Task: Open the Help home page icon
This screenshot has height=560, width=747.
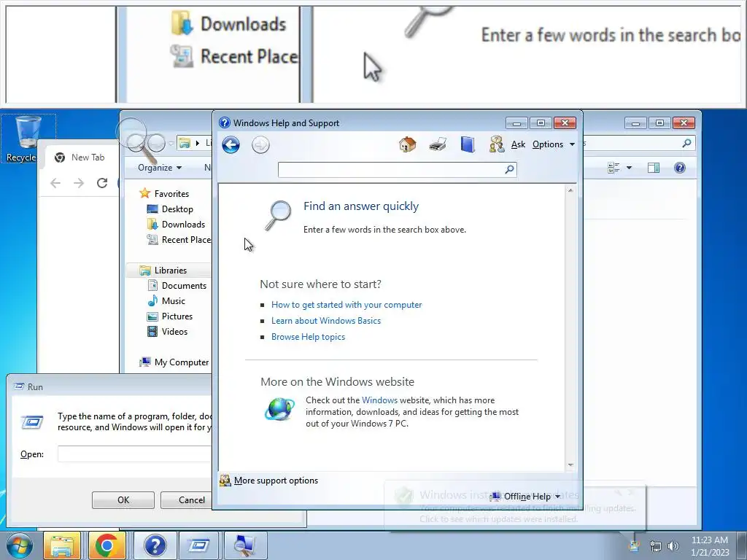Action: [x=407, y=144]
